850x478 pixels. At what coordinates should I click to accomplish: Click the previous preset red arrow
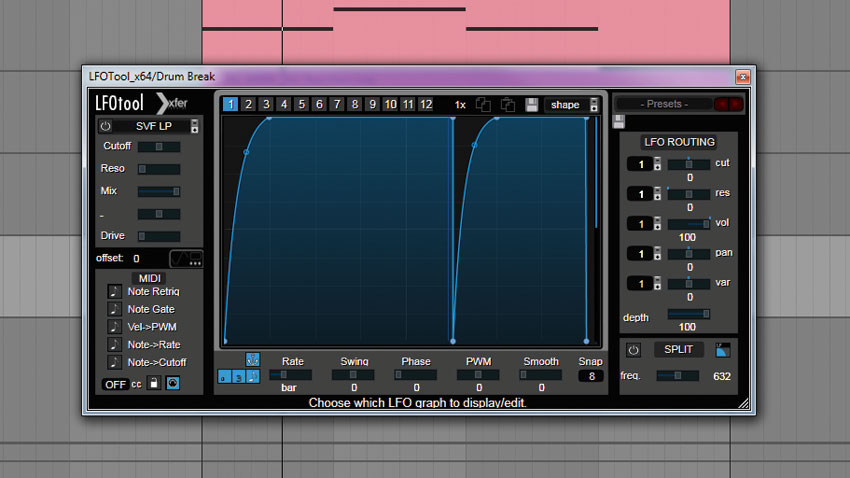(x=722, y=104)
